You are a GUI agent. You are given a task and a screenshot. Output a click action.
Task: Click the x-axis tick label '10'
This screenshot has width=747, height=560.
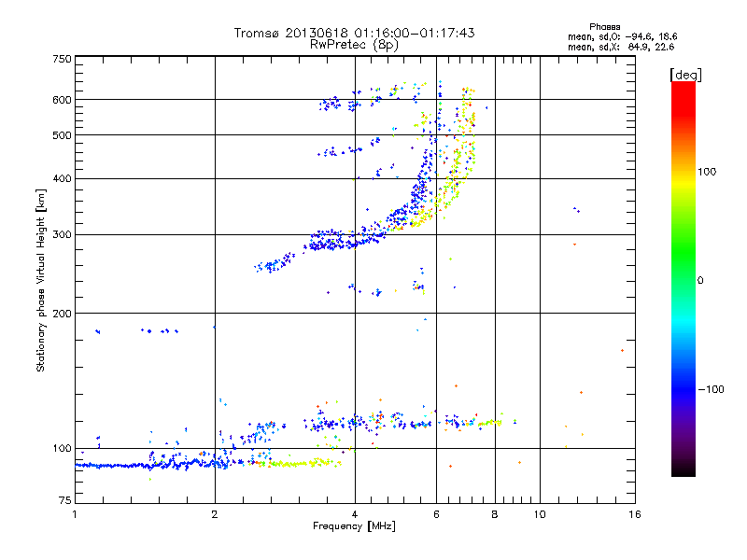point(540,514)
